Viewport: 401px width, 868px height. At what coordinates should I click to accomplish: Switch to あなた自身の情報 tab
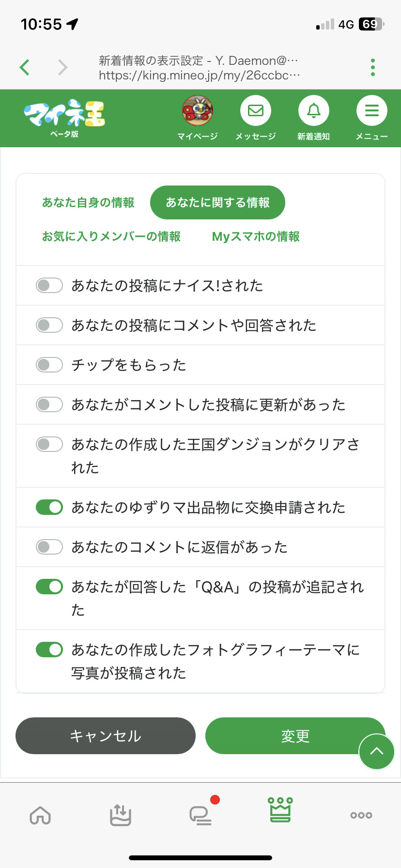[x=88, y=202]
